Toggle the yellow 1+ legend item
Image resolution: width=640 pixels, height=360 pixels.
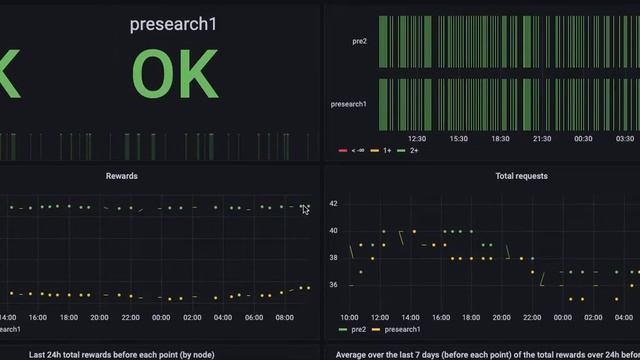pyautogui.click(x=381, y=151)
